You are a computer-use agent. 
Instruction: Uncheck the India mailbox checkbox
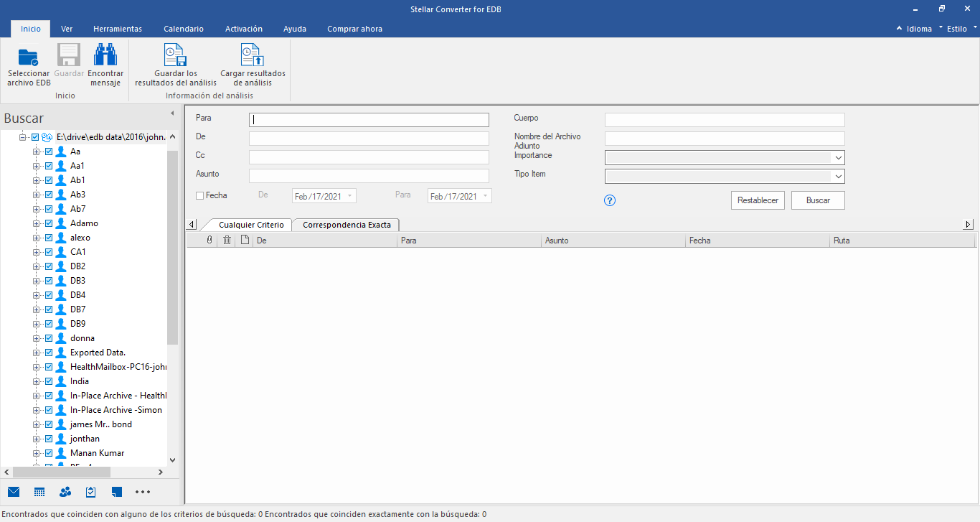[49, 381]
